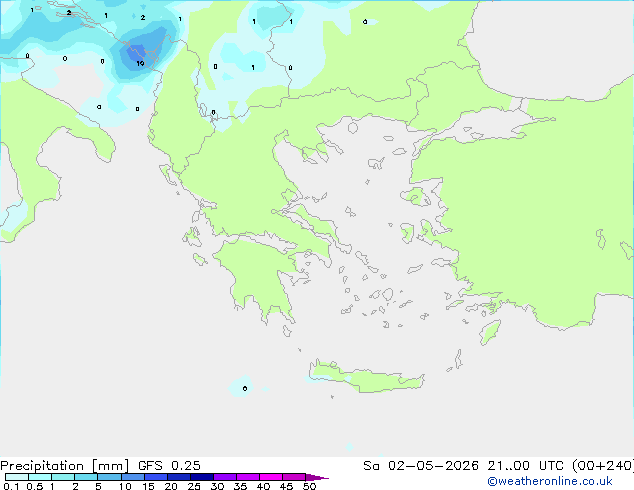Click the "45" legend scale label
Image resolution: width=634 pixels, height=490 pixels.
click(286, 486)
